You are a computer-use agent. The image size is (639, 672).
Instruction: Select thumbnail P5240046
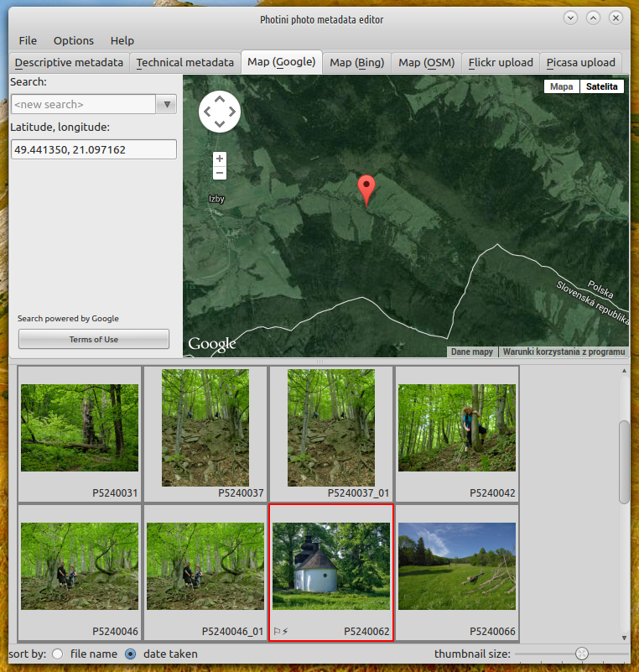click(80, 573)
